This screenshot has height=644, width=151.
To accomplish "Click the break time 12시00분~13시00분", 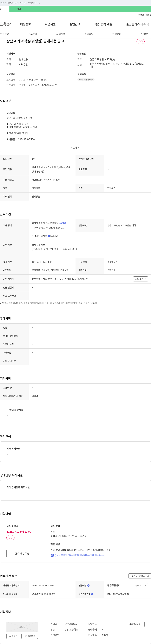I will (42, 262).
